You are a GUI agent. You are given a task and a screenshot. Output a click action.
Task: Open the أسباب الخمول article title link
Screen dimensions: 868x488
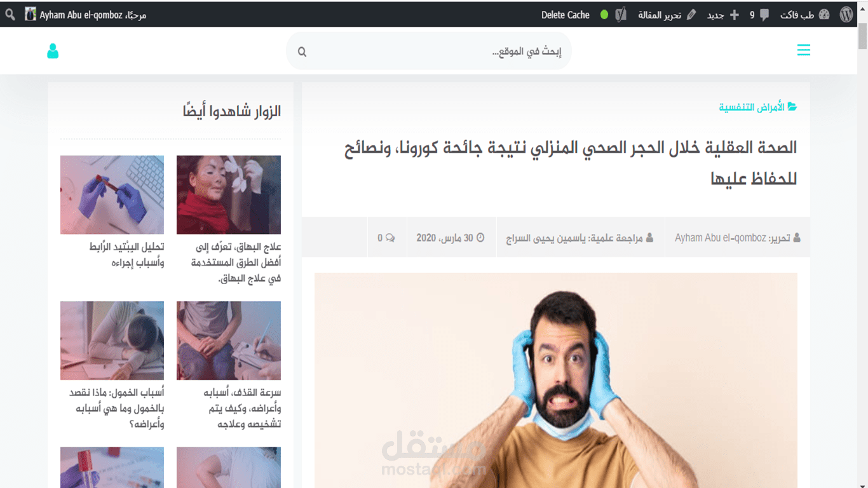(x=117, y=409)
